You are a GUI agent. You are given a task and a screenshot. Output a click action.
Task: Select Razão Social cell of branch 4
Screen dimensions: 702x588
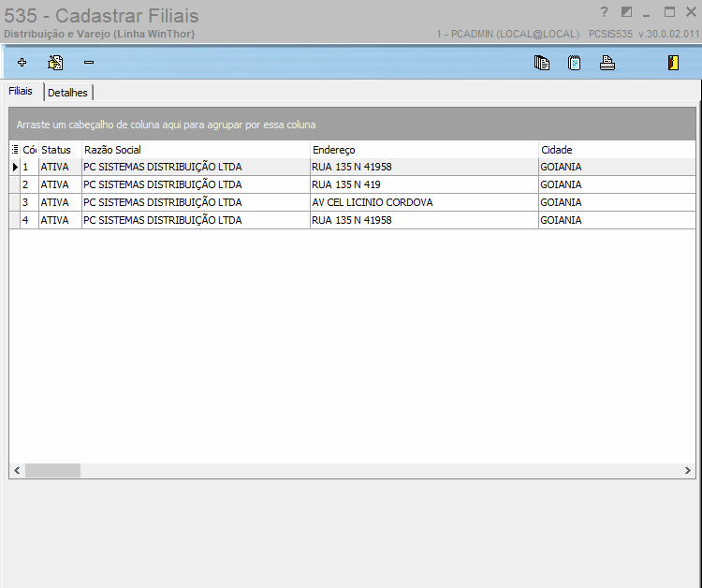click(196, 220)
